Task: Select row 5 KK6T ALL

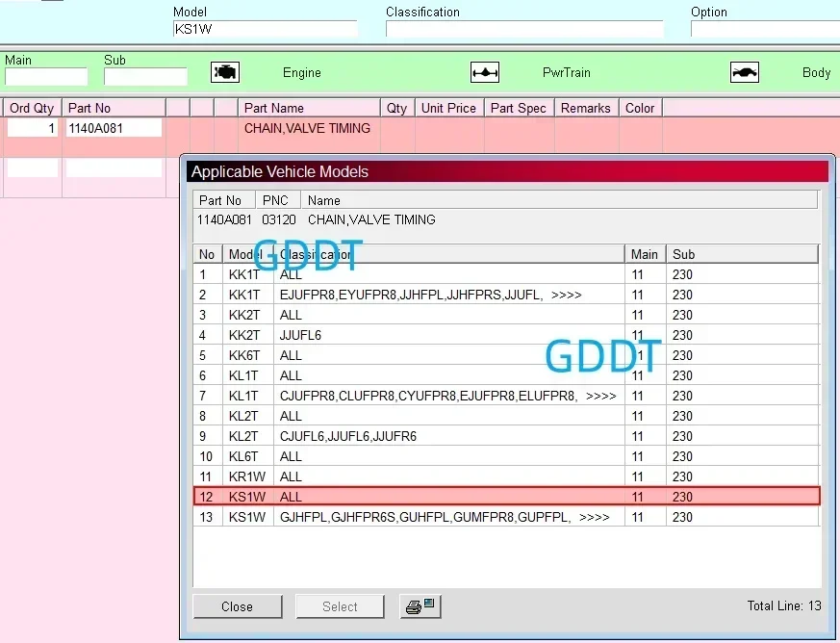Action: [506, 355]
